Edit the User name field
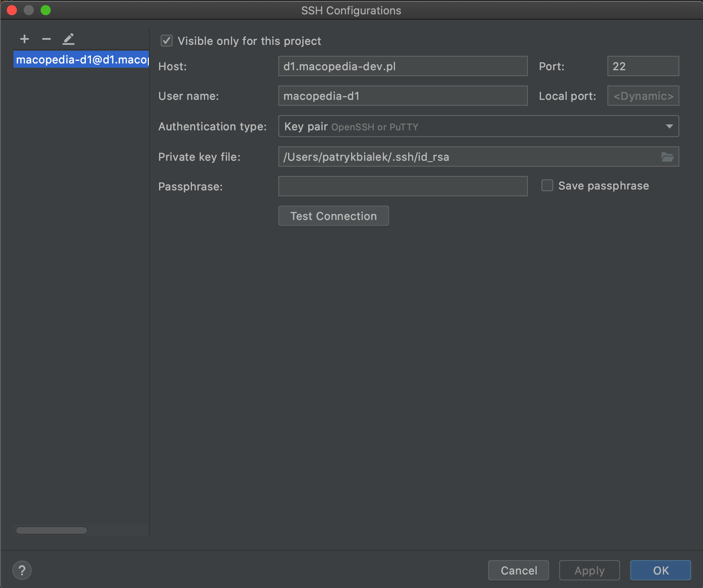 (403, 96)
